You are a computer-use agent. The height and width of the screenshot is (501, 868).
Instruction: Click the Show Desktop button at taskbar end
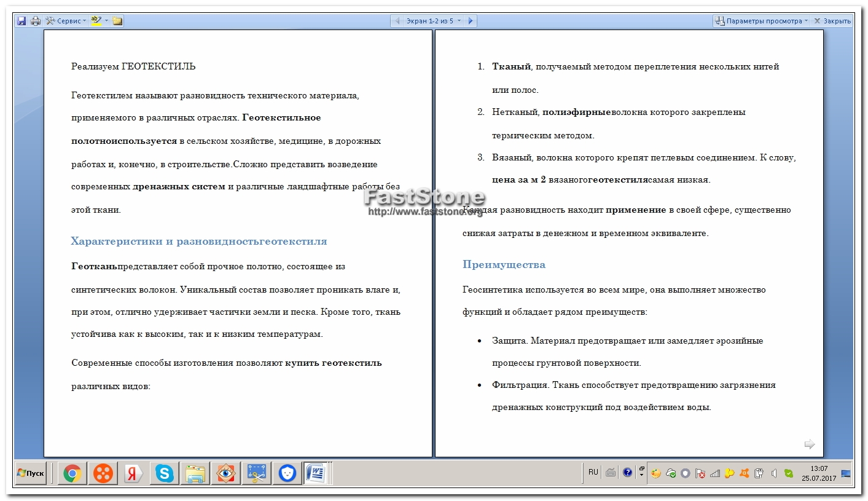click(x=846, y=473)
